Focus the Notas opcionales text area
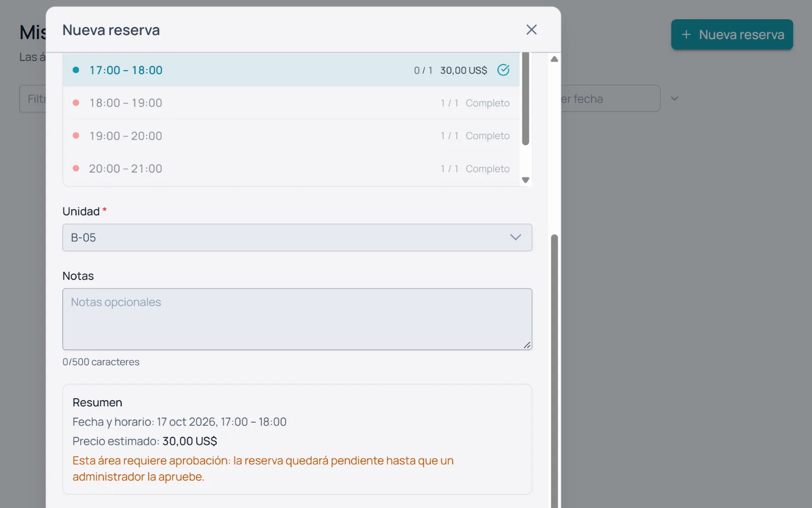The width and height of the screenshot is (812, 508). (x=297, y=319)
